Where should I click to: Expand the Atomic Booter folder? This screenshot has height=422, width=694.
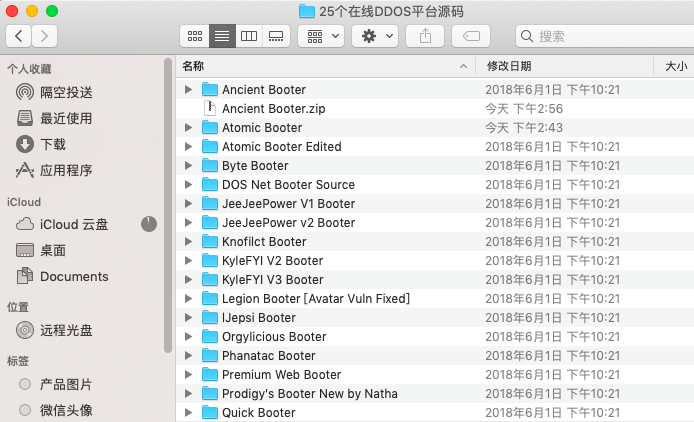(x=189, y=128)
